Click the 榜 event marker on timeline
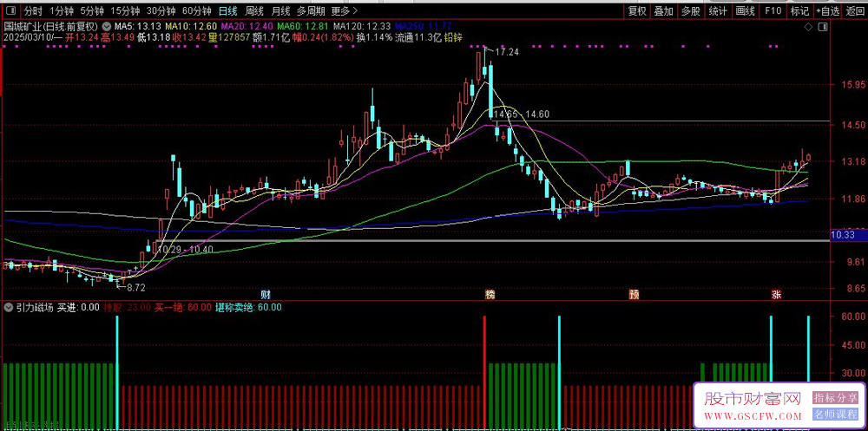Screen dimensions: 868x431 (490, 294)
